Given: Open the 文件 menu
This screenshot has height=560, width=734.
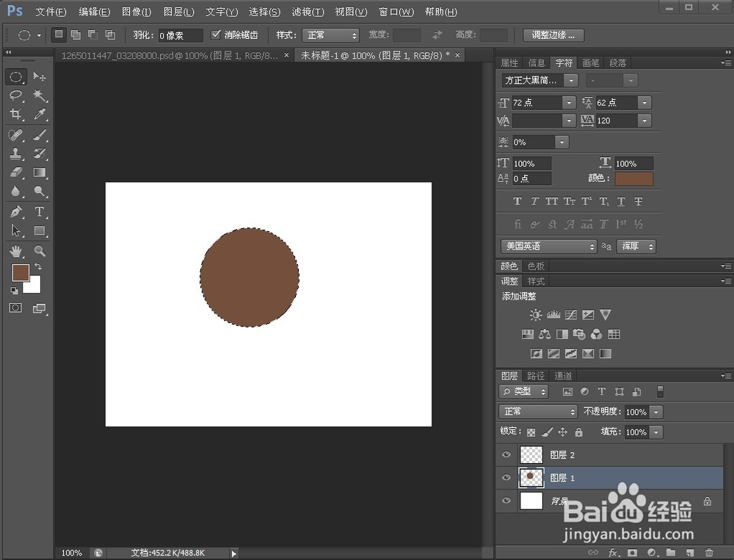Looking at the screenshot, I should pos(51,12).
